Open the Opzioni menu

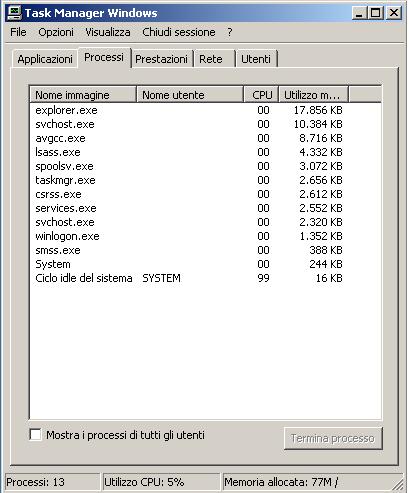pos(56,32)
